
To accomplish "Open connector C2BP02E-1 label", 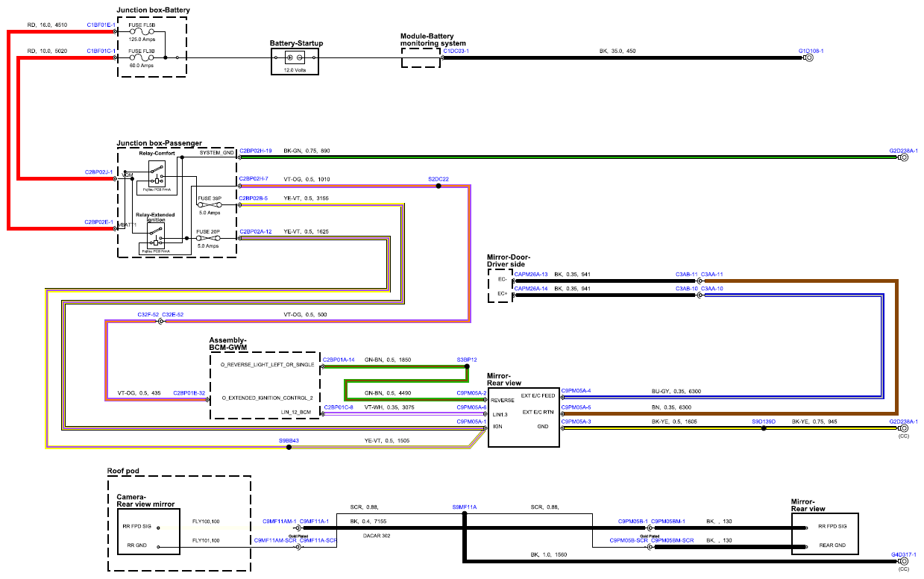I will click(98, 222).
